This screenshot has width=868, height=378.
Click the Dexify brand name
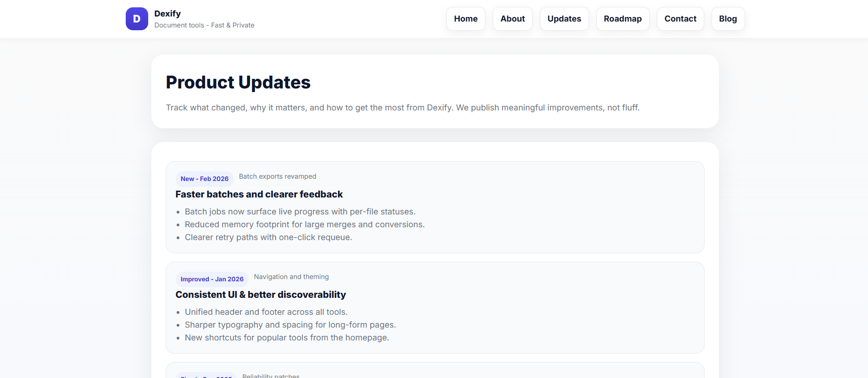(x=167, y=13)
